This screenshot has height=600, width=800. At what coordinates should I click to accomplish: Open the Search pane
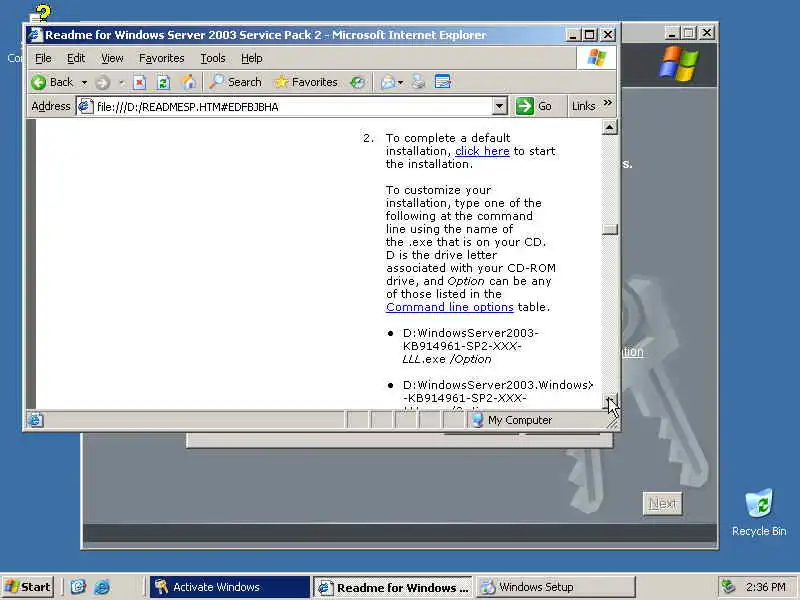pyautogui.click(x=235, y=82)
